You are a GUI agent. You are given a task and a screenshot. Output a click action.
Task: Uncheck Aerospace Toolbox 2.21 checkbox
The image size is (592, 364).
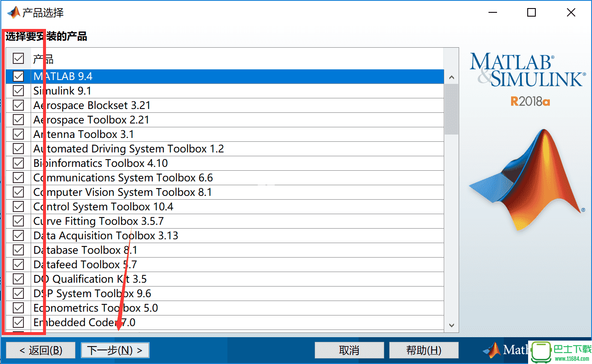tap(18, 120)
